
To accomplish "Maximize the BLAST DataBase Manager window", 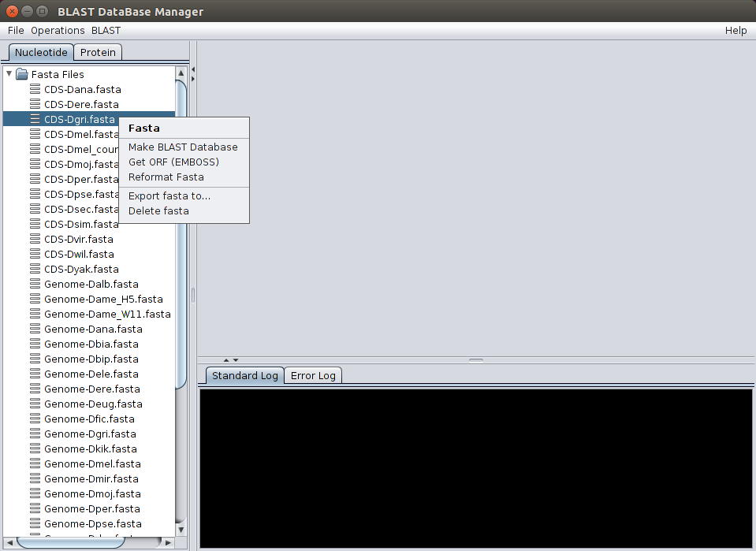I will pos(43,11).
